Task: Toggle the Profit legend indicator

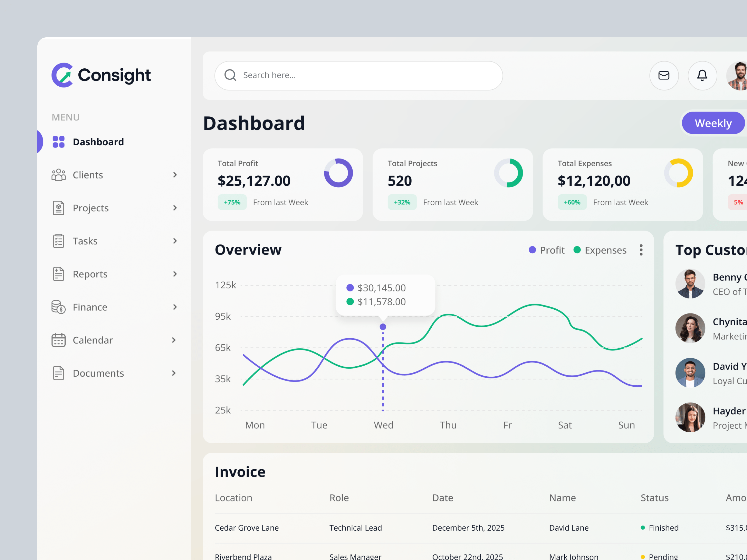Action: click(532, 250)
